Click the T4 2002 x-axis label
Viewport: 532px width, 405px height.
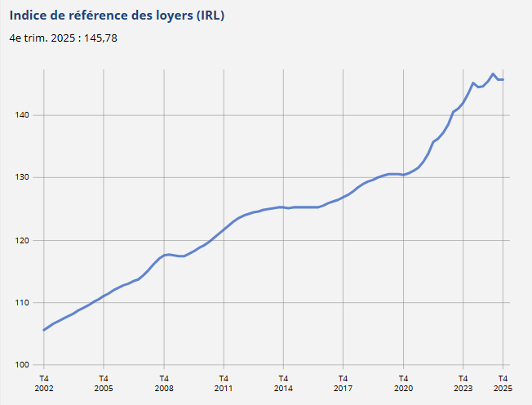point(43,384)
